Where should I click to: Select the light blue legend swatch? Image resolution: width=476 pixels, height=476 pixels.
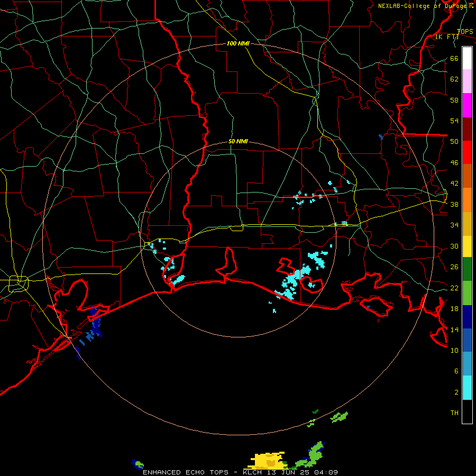tap(467, 364)
